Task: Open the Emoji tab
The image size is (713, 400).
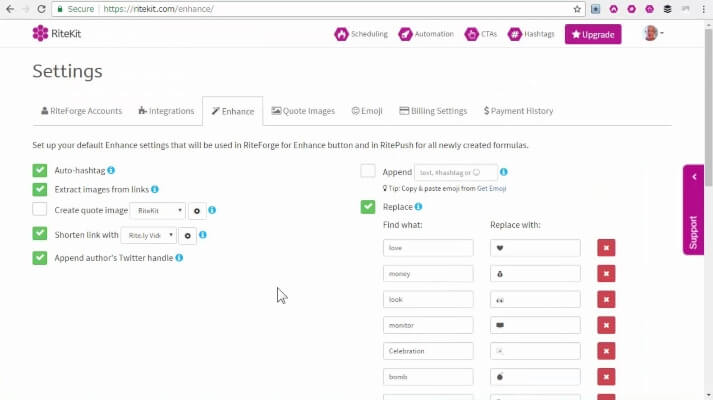Action: [x=367, y=111]
